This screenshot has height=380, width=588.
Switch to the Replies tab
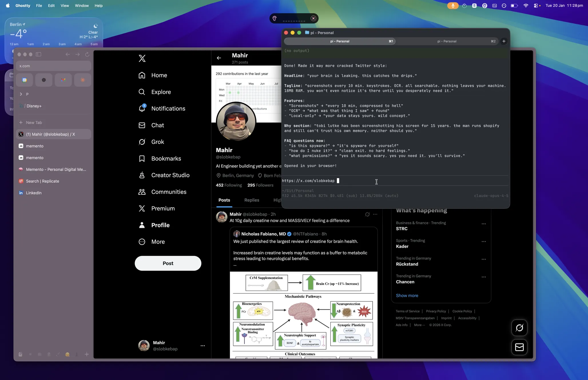pyautogui.click(x=252, y=200)
